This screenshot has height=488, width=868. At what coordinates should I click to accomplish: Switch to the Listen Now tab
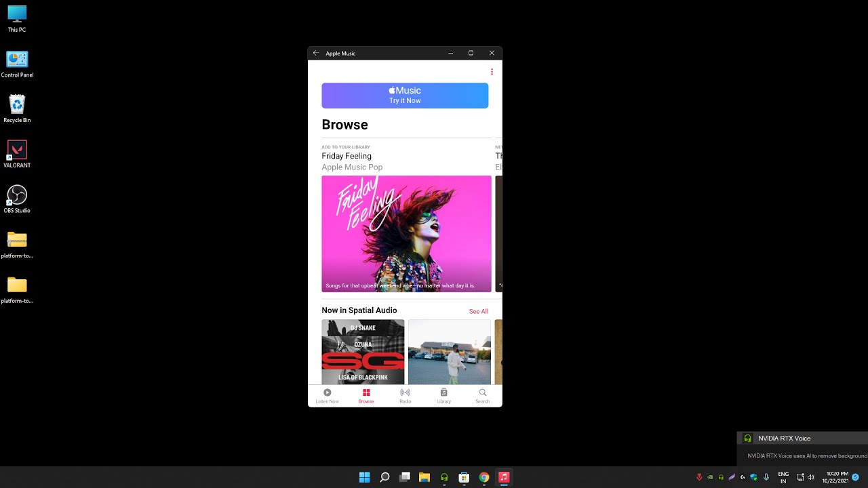(x=327, y=396)
